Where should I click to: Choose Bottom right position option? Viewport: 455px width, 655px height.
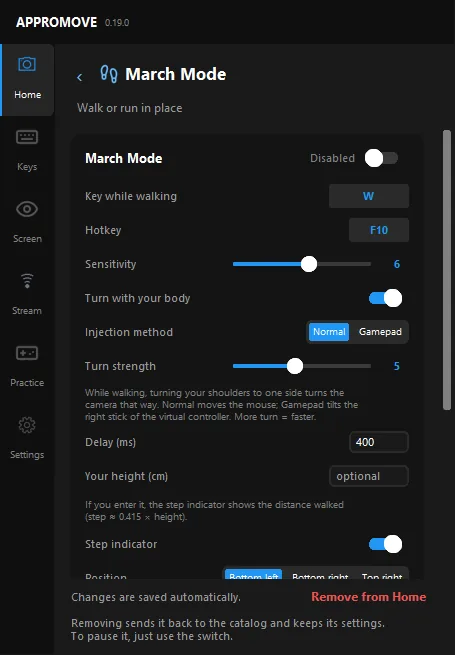pos(320,574)
